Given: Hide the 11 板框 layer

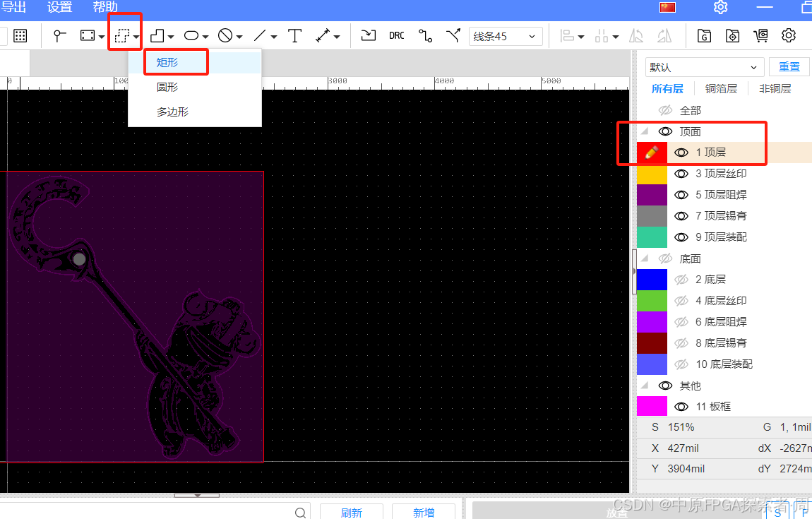Looking at the screenshot, I should [681, 407].
